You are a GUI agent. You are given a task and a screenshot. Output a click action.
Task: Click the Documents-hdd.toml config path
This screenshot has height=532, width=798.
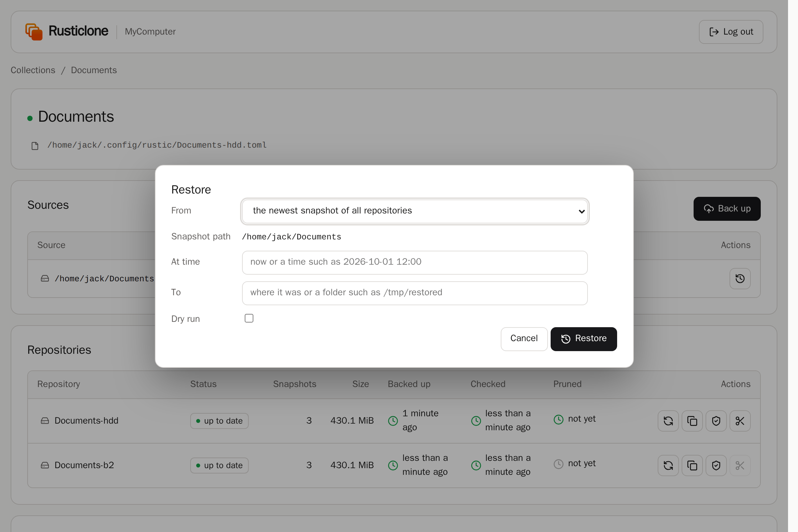pos(157,145)
